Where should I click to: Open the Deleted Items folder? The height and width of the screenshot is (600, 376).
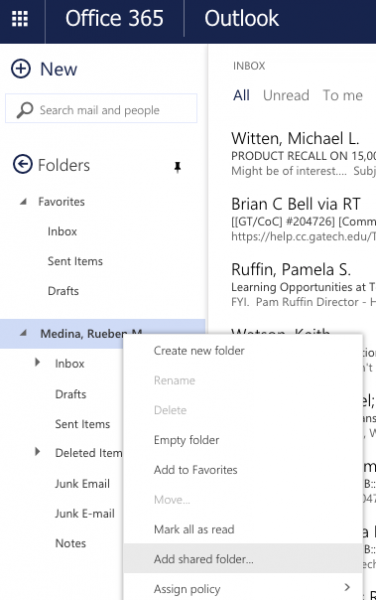pos(89,453)
